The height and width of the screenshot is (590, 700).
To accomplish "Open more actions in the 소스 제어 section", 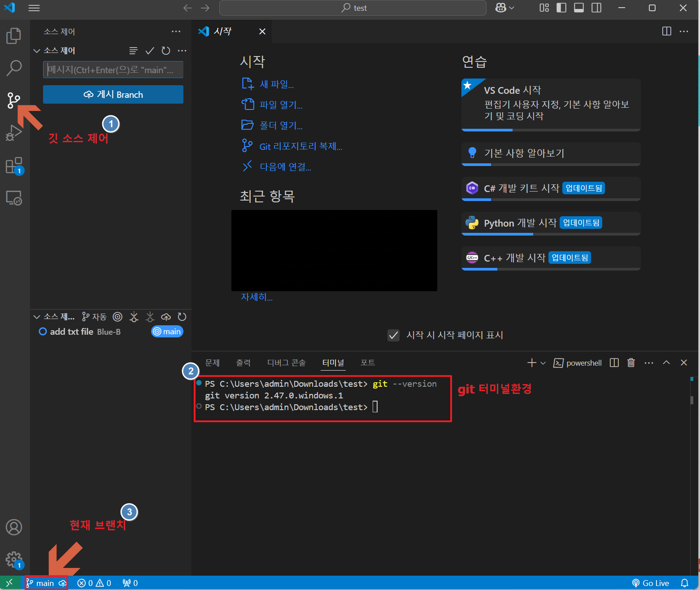I will [x=182, y=51].
